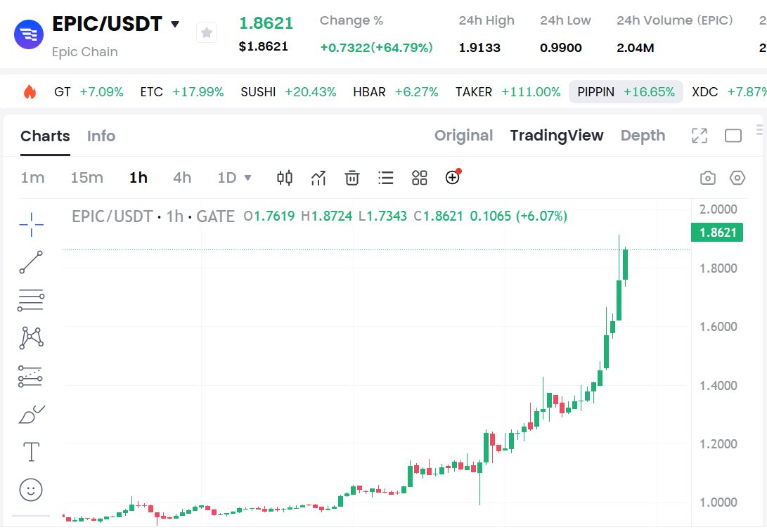Click the 24h Low value 0.9900
The image size is (767, 532).
pos(561,47)
